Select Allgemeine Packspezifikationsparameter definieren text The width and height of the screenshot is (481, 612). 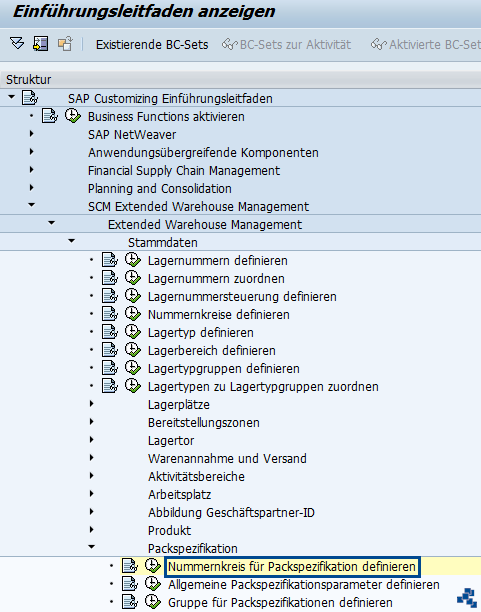click(304, 585)
